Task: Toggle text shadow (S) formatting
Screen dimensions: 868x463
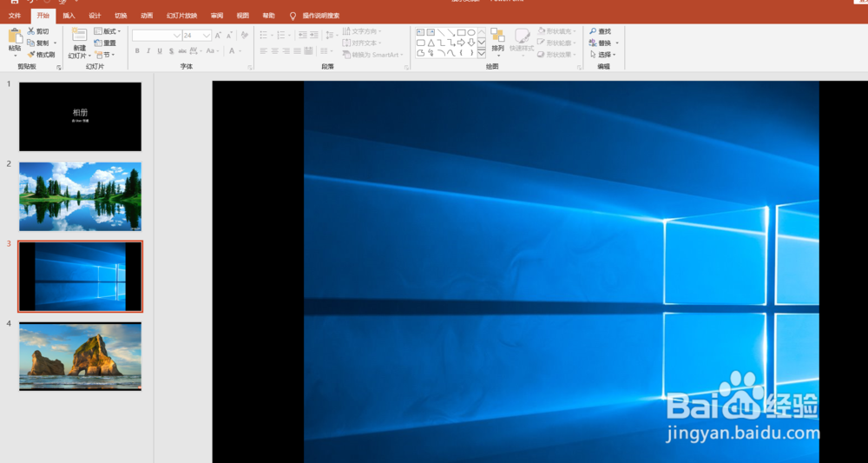Action: [171, 51]
